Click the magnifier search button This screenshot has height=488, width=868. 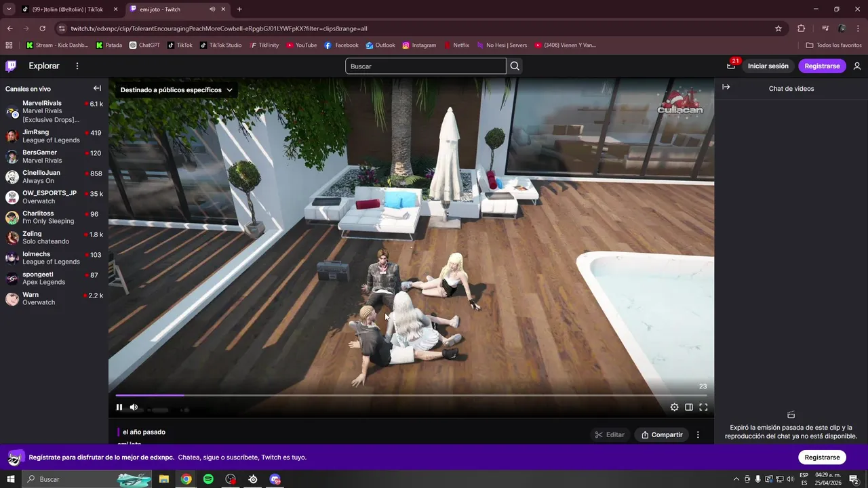(515, 66)
